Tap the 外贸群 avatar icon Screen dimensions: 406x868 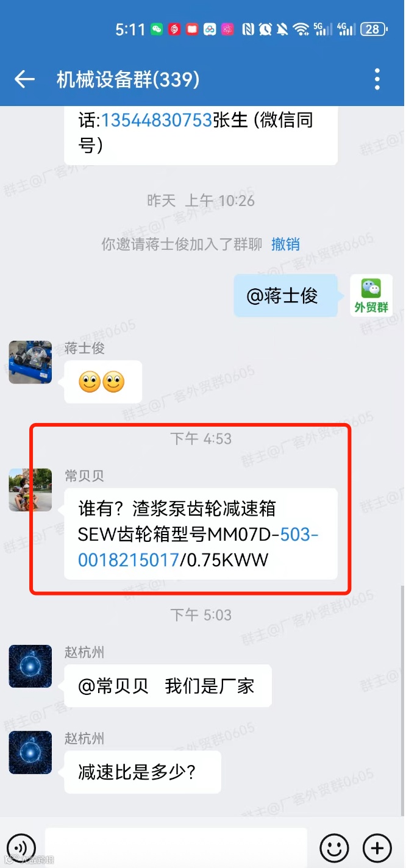coord(371,296)
